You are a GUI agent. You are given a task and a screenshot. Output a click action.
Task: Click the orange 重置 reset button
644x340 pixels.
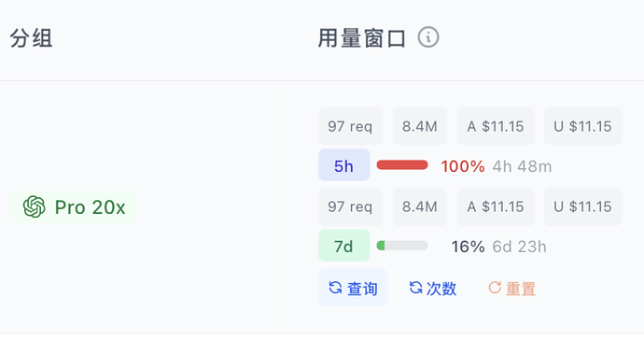pyautogui.click(x=511, y=288)
